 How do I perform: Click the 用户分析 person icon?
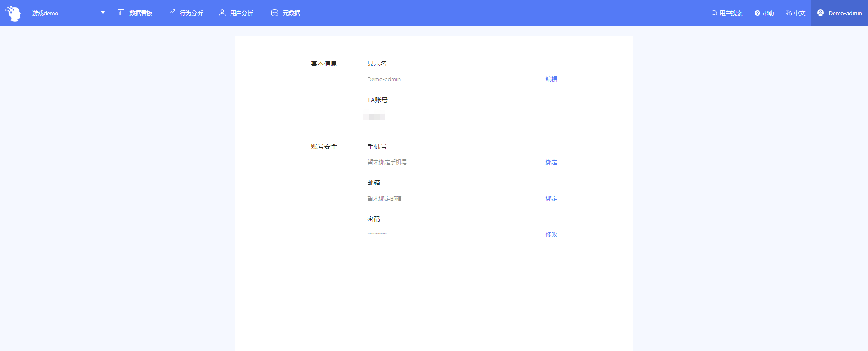tap(222, 13)
